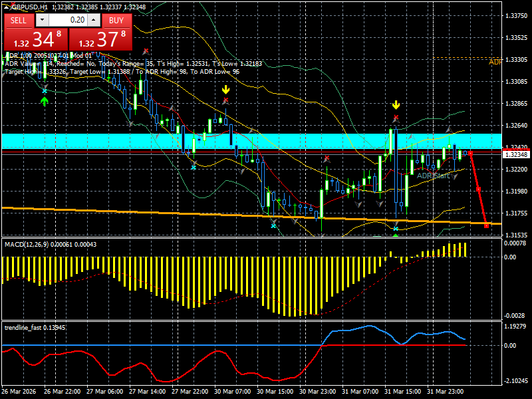Click the lot size increase arrow
Viewport: 532px width, 399px height.
point(92,21)
